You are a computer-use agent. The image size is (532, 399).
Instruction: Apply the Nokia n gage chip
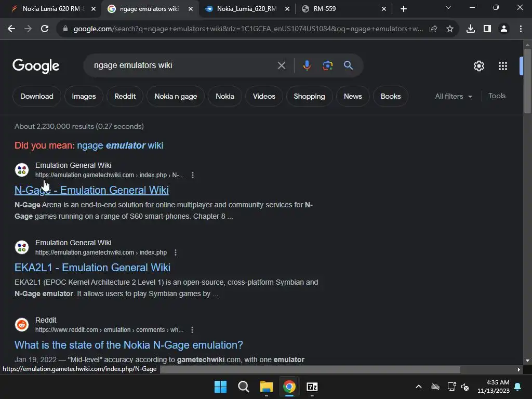[176, 96]
